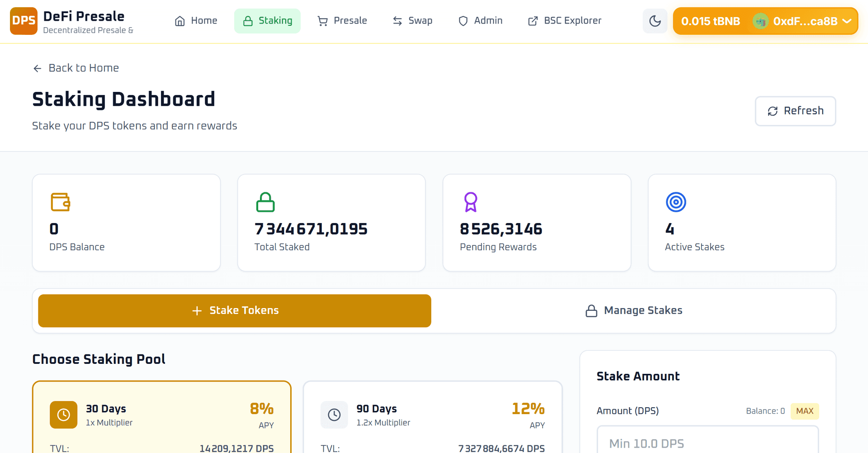Toggle dark mode with moon icon
This screenshot has height=453, width=868.
pos(655,21)
